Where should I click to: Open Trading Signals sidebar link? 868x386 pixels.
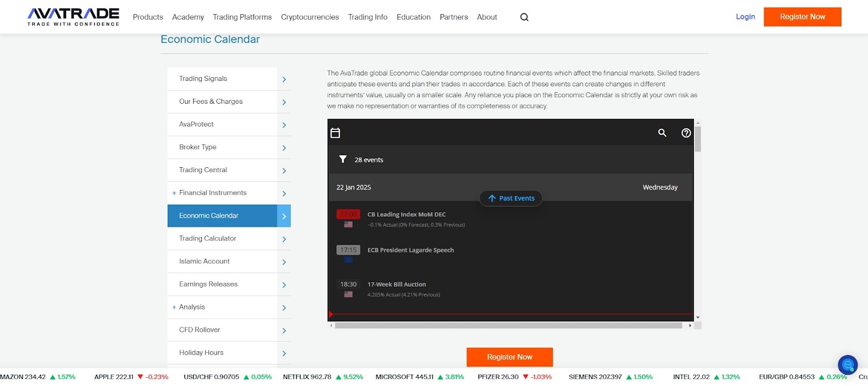click(203, 79)
